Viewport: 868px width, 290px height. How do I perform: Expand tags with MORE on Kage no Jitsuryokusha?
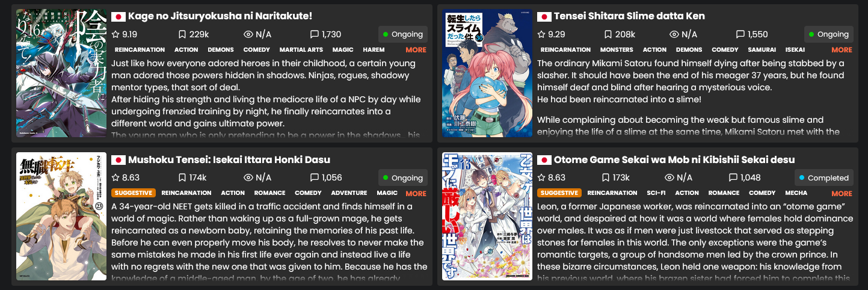click(x=416, y=50)
